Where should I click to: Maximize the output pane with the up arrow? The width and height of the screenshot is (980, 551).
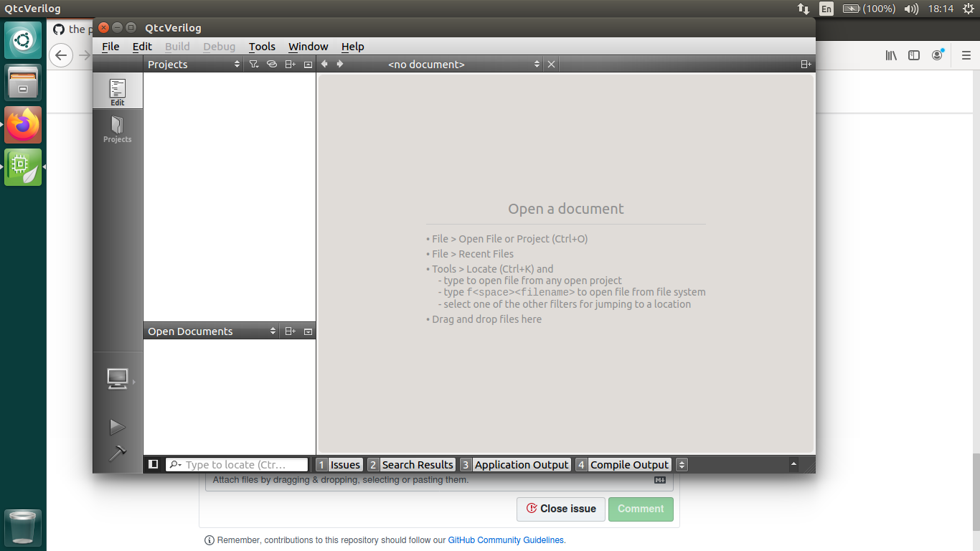tap(793, 464)
